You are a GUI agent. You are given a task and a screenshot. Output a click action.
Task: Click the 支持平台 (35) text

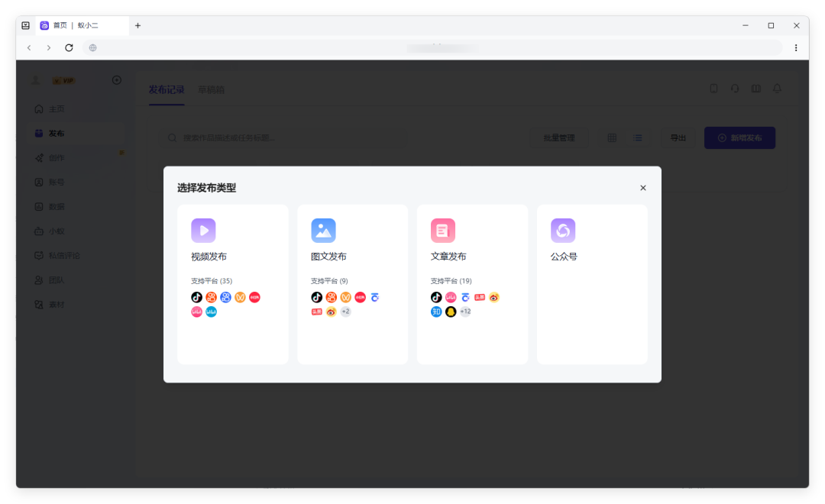212,281
